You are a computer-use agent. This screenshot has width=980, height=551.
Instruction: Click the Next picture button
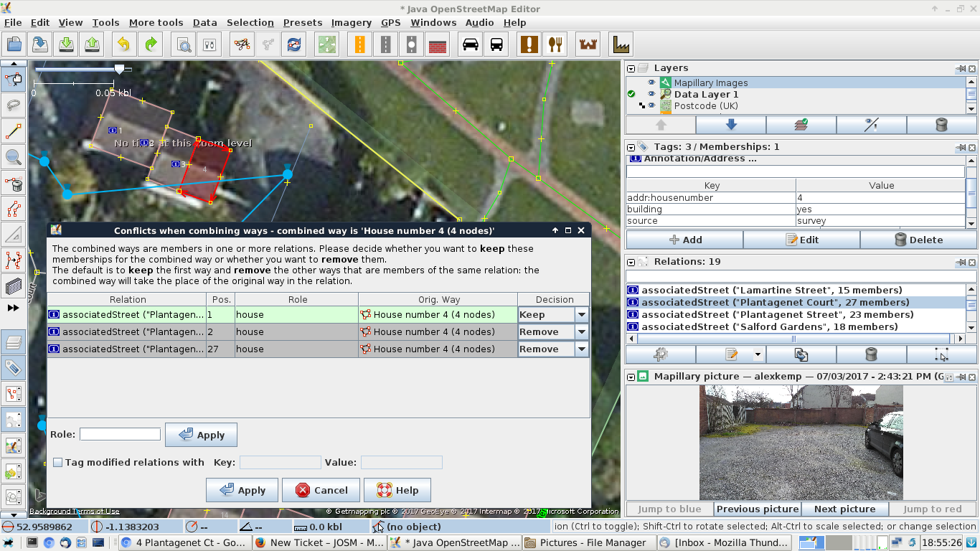(x=844, y=509)
